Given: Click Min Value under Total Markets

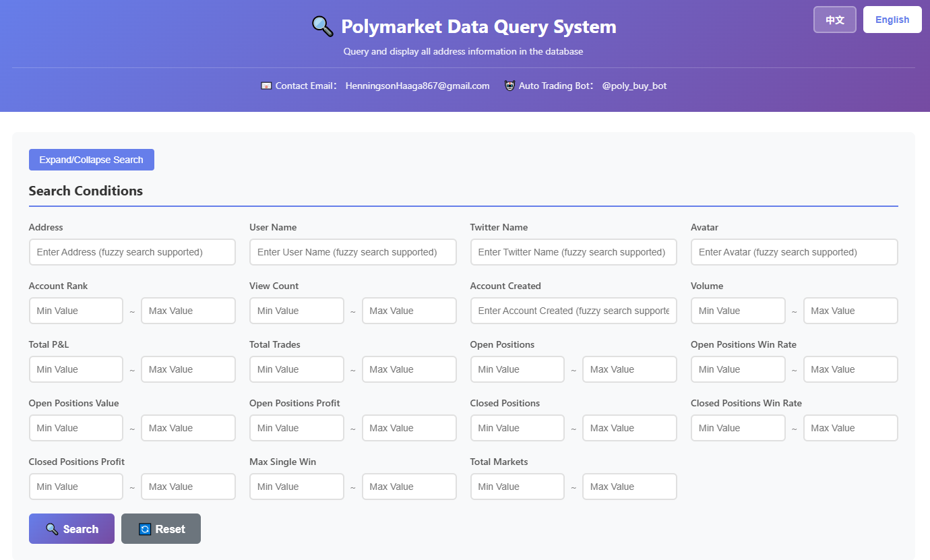Looking at the screenshot, I should tap(517, 486).
